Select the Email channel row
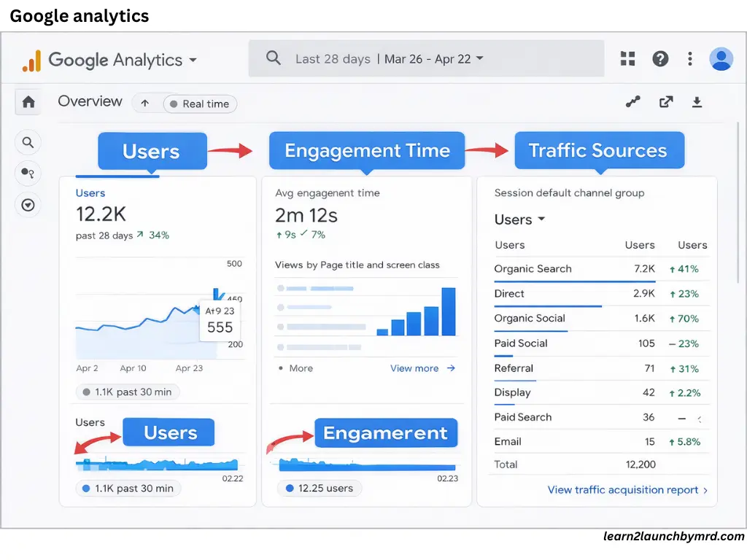This screenshot has width=747, height=560. pyautogui.click(x=601, y=442)
